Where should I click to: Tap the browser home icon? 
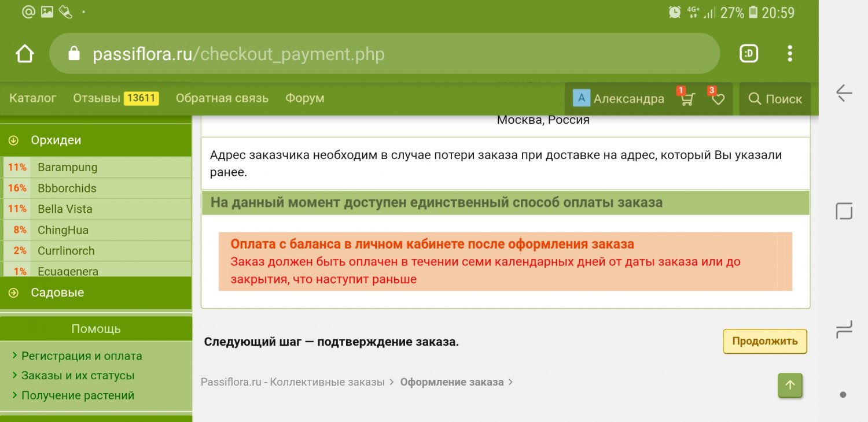click(25, 54)
